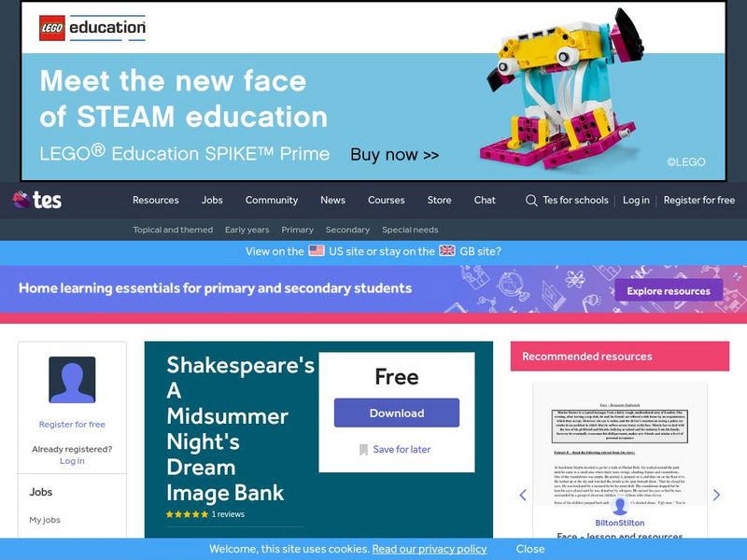Click Register for free under avatar
Screen dimensions: 747x560
[72, 425]
